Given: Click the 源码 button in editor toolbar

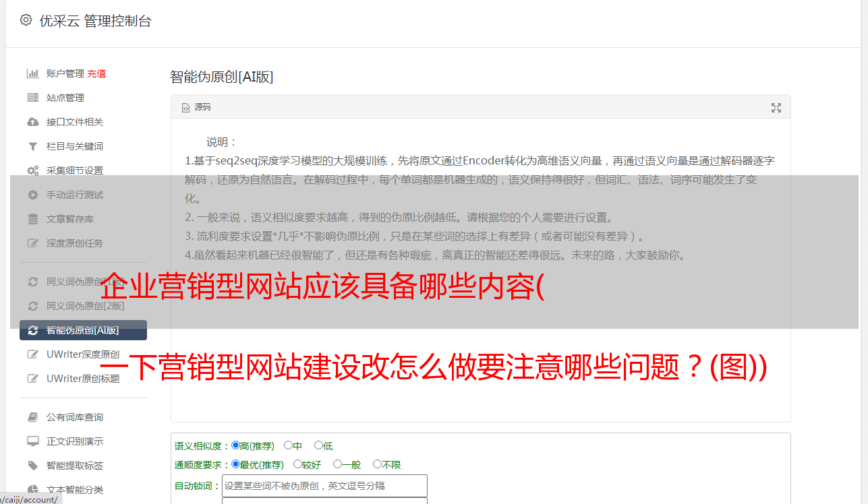Looking at the screenshot, I should click(196, 107).
